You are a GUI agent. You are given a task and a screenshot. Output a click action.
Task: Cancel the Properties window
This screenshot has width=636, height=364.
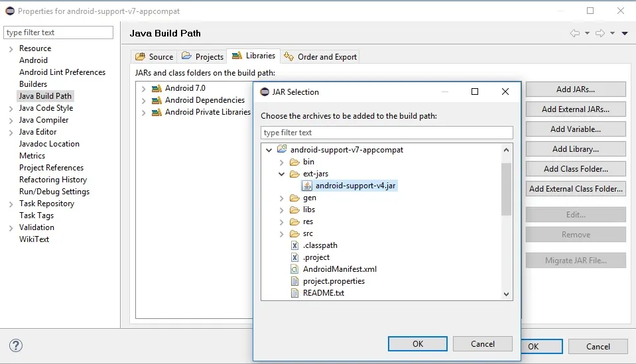click(598, 347)
